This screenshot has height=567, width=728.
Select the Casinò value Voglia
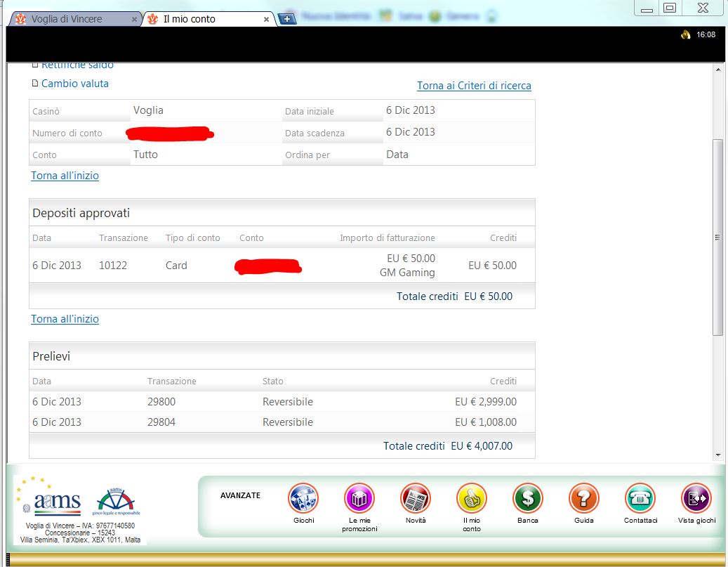click(x=148, y=110)
